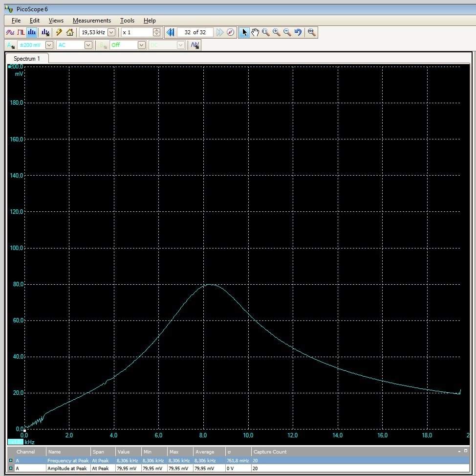Open the Tools menu
Screen dimensions: 476x476
(127, 21)
